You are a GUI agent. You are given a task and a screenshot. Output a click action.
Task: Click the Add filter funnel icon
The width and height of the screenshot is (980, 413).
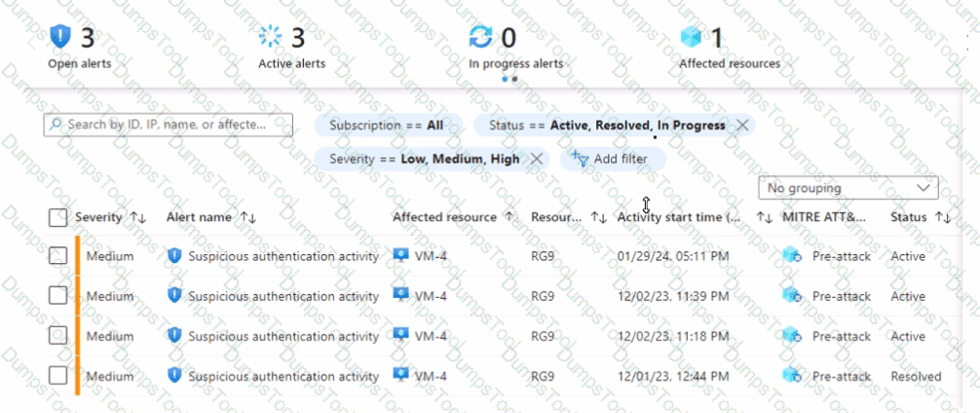pos(580,159)
